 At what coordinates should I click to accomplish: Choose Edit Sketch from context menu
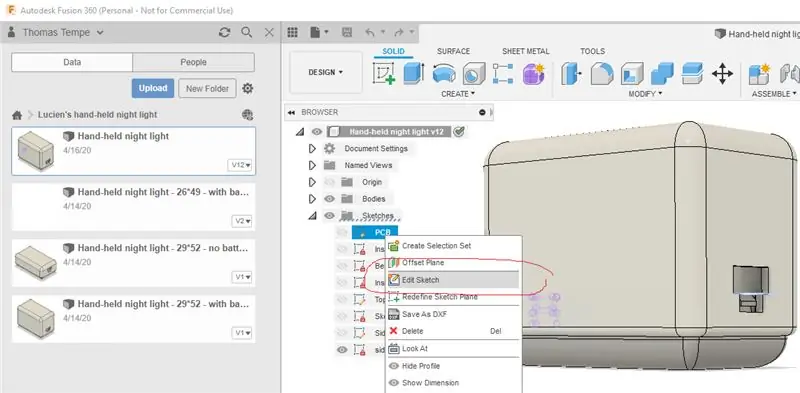453,280
